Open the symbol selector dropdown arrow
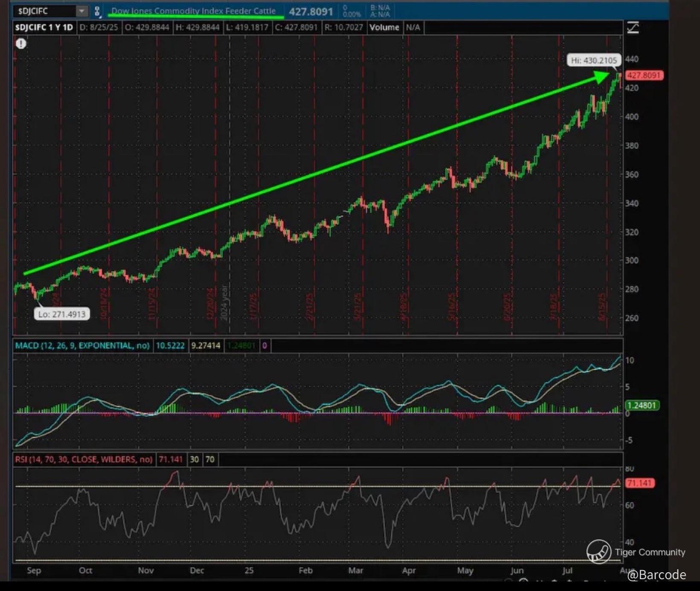 coord(81,11)
